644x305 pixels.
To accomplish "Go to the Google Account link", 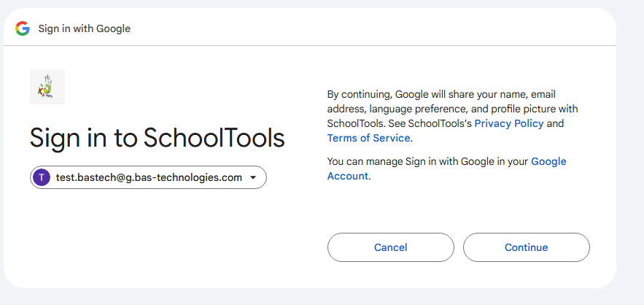I will [x=548, y=161].
